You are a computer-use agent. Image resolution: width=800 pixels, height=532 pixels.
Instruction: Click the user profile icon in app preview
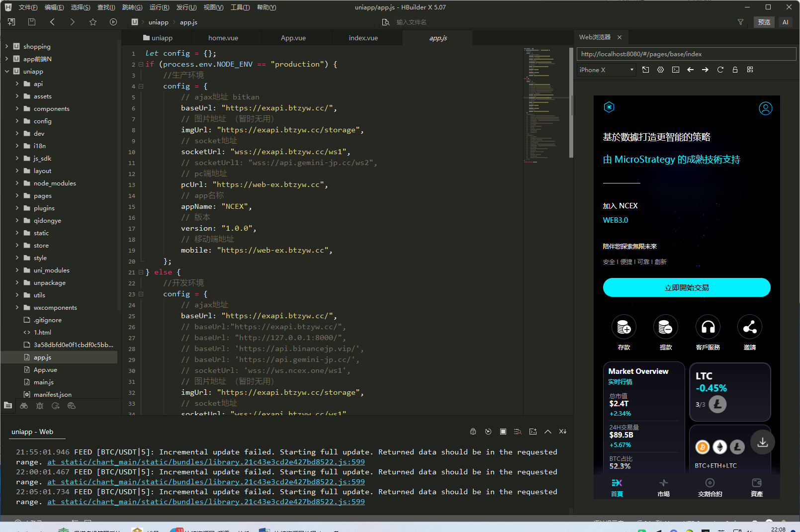click(x=766, y=108)
